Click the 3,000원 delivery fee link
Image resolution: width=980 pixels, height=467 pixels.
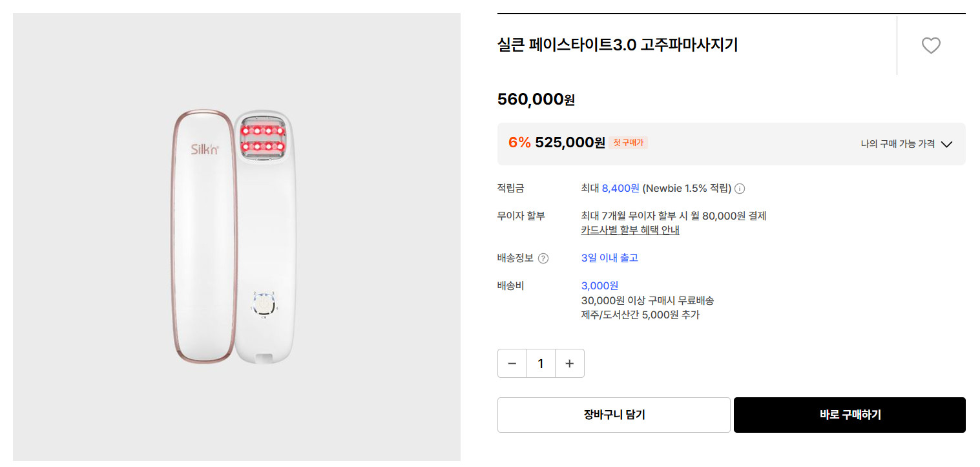click(x=599, y=285)
